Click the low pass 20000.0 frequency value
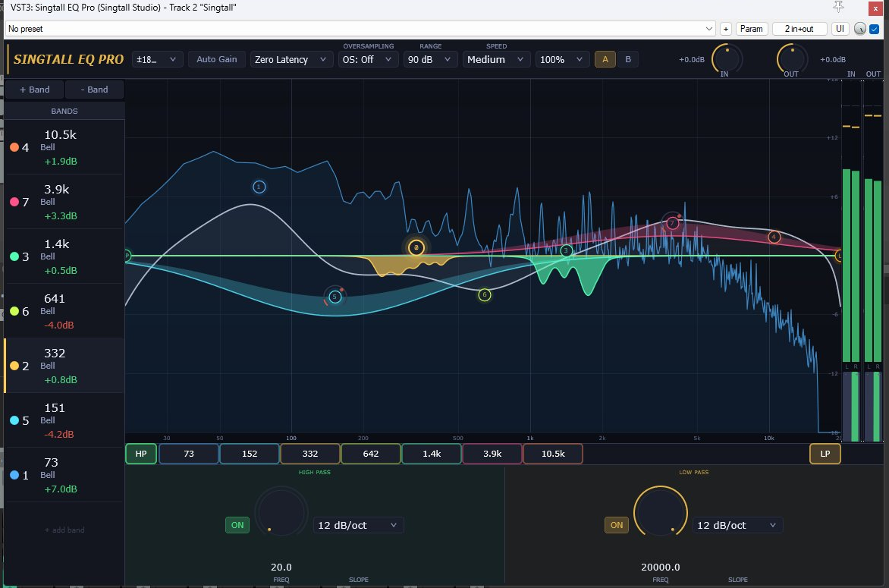Screen dimensions: 889x588 [661, 567]
